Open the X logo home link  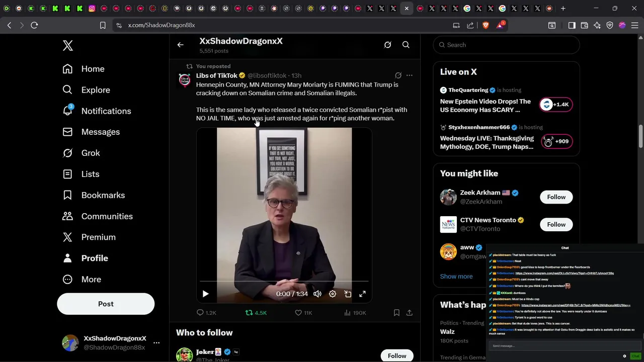68,45
